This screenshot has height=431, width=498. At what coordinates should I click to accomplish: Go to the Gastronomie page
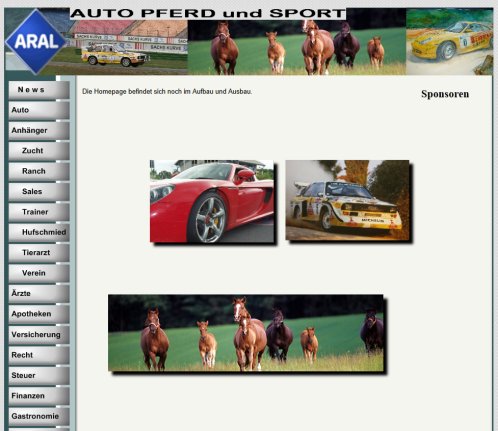(x=39, y=416)
